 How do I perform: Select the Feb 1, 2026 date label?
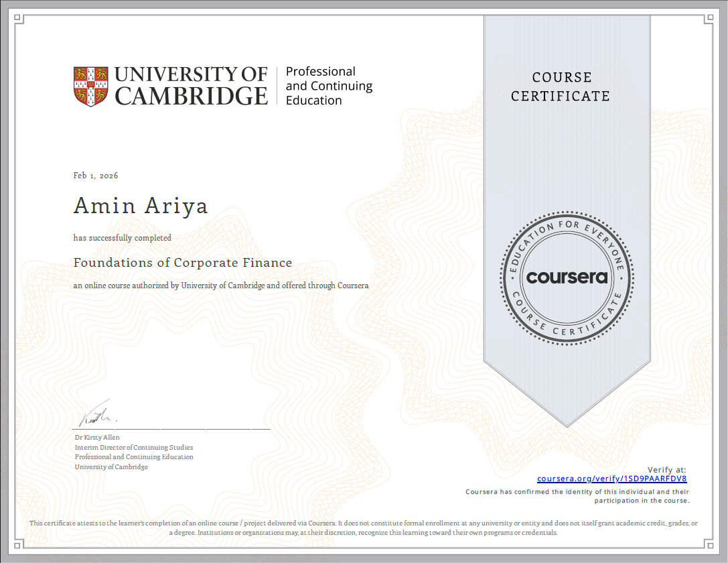[x=95, y=175]
